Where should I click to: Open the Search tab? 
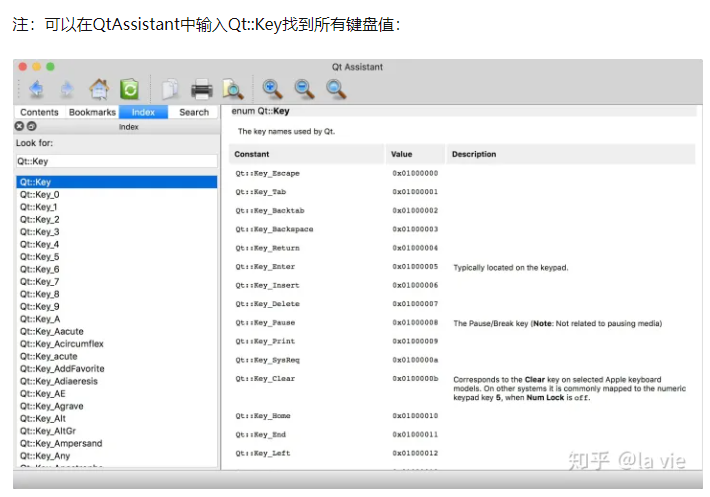[194, 112]
